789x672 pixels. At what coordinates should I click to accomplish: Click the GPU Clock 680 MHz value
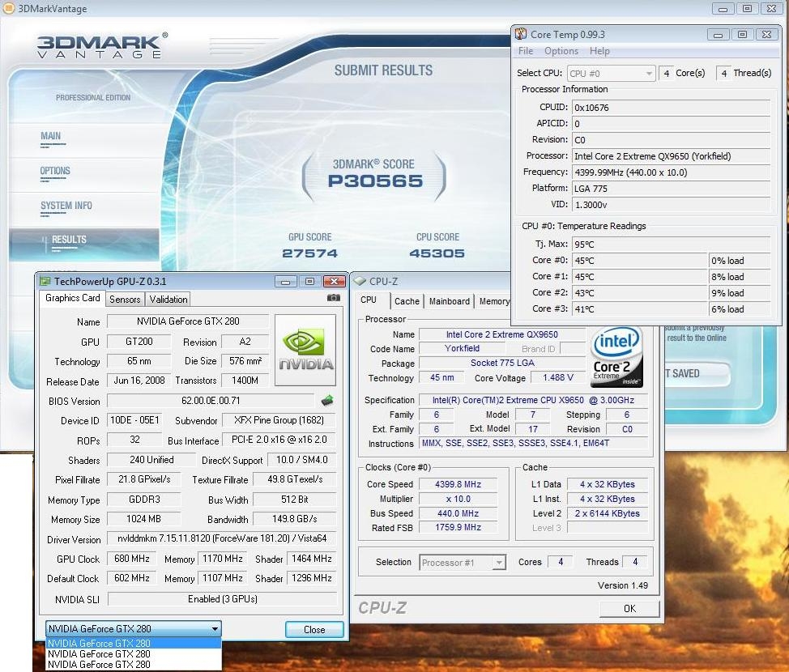click(x=131, y=559)
